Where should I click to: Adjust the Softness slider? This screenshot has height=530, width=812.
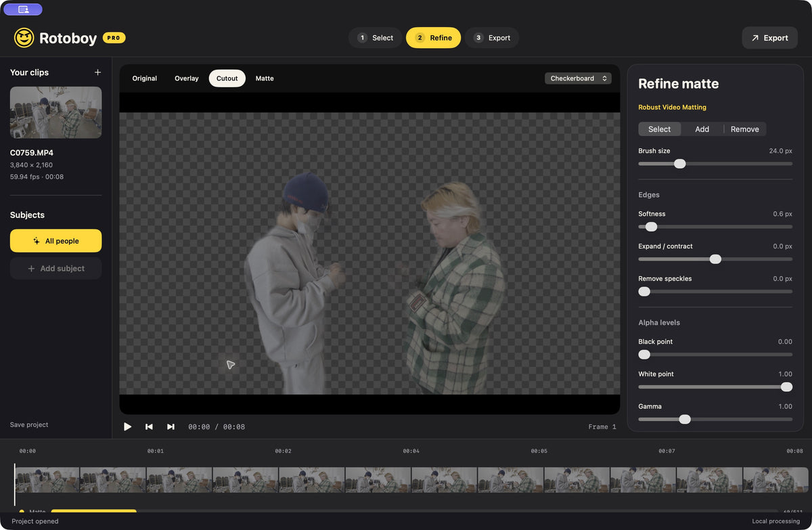pos(715,227)
